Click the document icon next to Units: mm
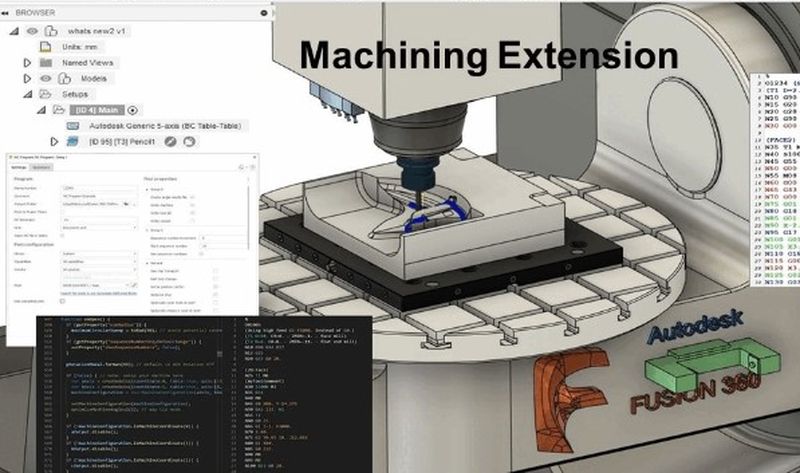800x473 pixels. pos(45,47)
